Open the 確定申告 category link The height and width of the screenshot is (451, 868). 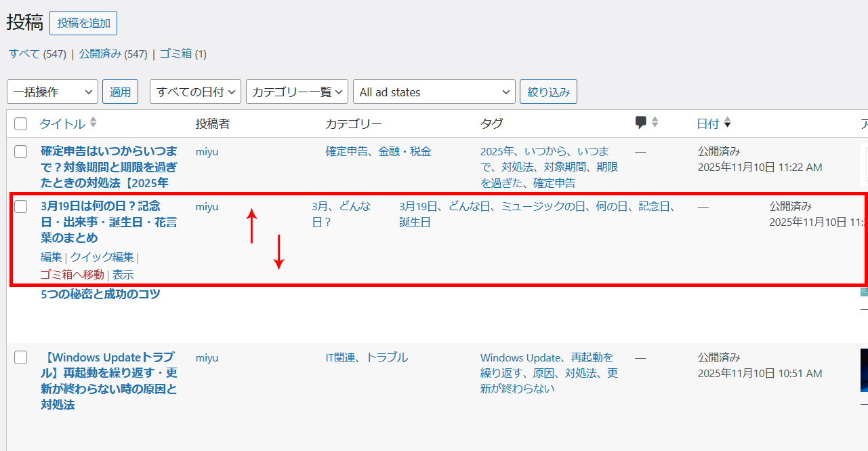coord(348,151)
